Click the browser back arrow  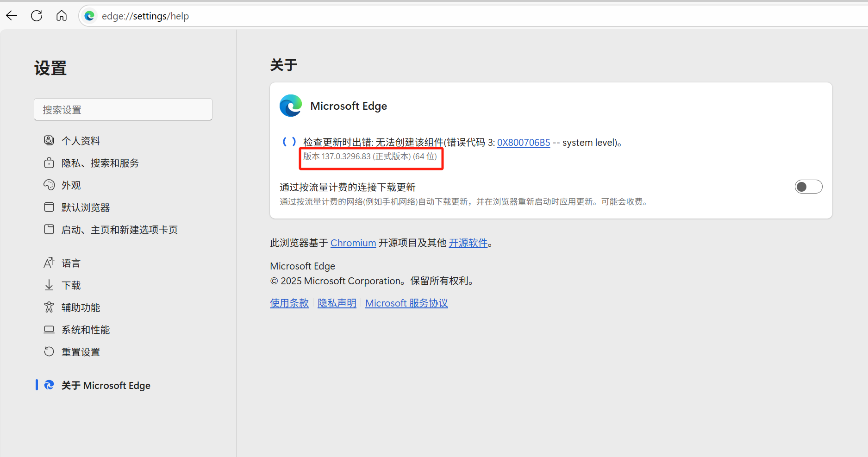[12, 16]
